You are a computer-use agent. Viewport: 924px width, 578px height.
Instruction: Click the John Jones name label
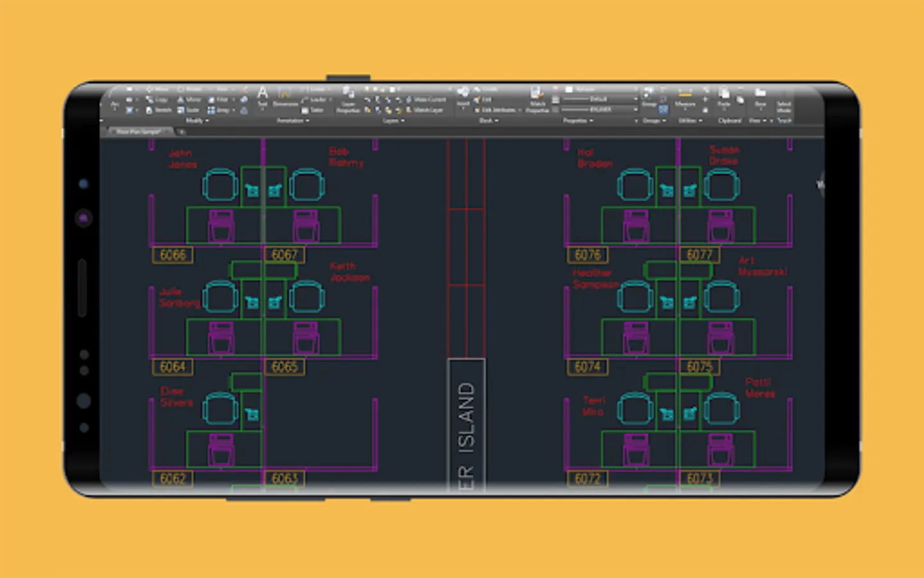182,159
